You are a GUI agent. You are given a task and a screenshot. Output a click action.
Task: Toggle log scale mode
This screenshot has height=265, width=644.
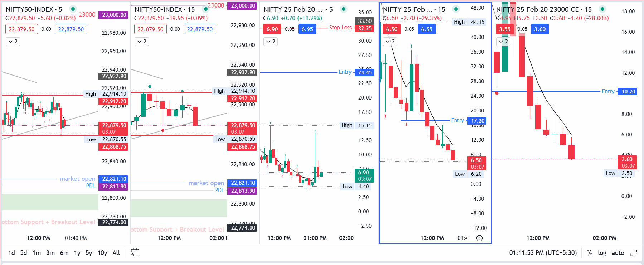pos(602,253)
